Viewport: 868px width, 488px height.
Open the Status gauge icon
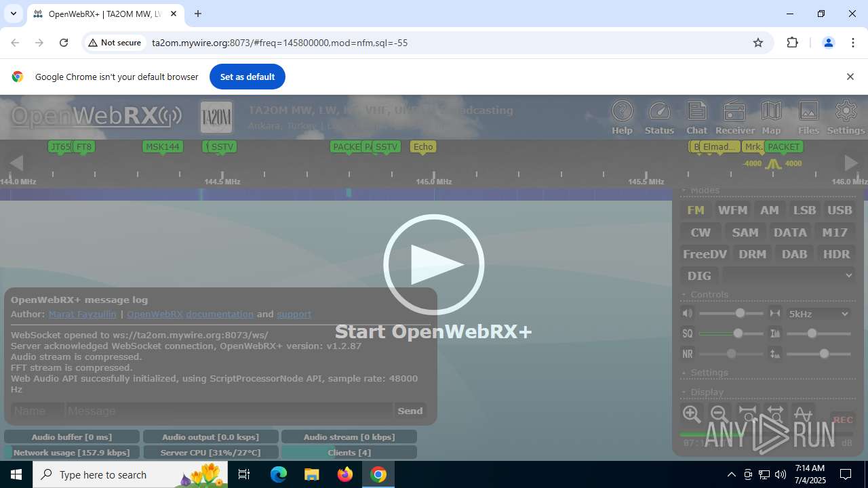coord(659,118)
